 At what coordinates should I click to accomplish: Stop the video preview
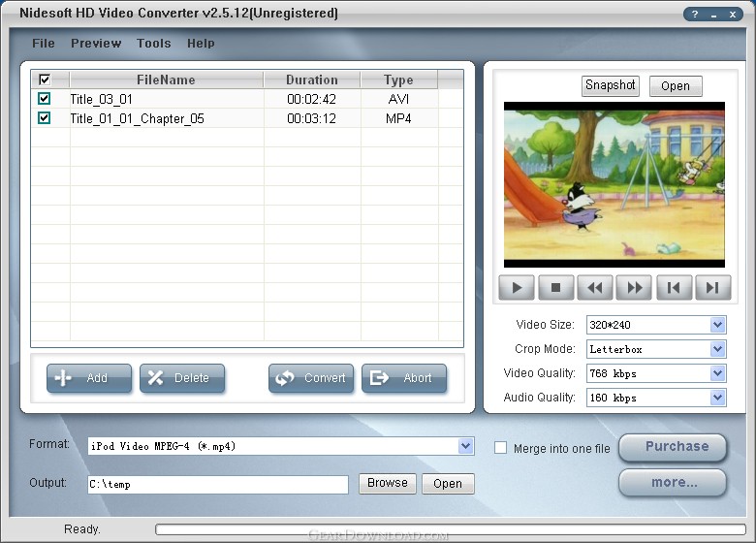[556, 288]
